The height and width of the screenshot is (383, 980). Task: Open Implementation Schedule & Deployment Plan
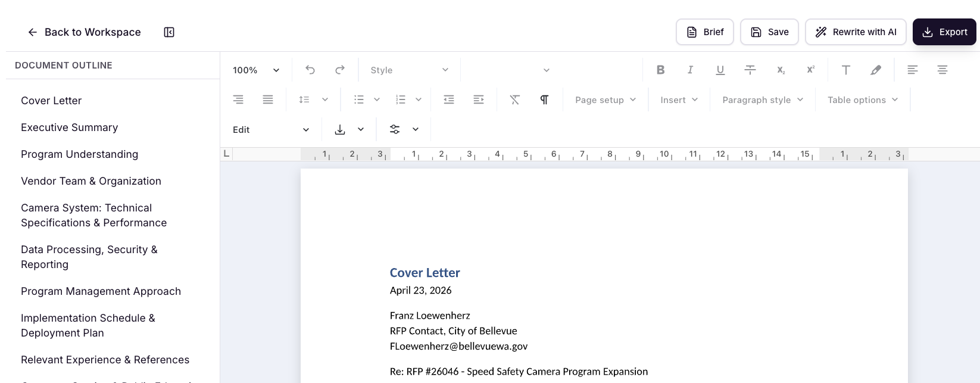click(x=88, y=325)
